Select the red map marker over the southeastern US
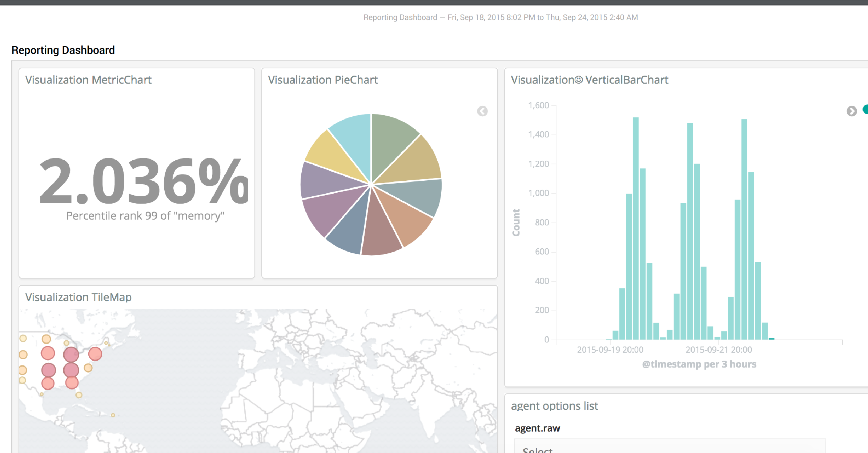This screenshot has height=453, width=868. point(72,382)
